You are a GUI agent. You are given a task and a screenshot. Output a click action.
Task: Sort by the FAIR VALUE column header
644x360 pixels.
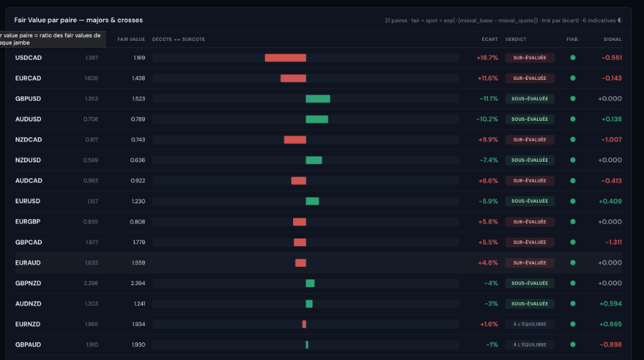tap(131, 40)
